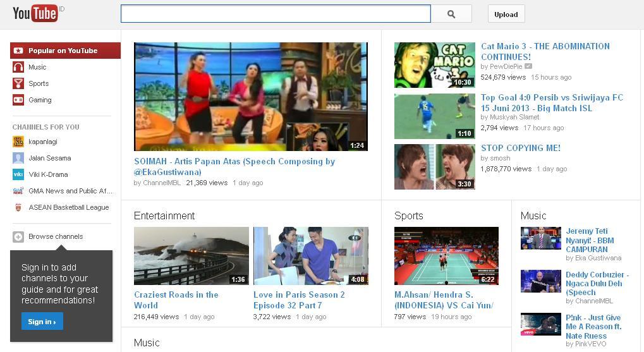The height and width of the screenshot is (352, 644).
Task: Play Craziest Roads in the World thumbnail
Action: (x=191, y=256)
